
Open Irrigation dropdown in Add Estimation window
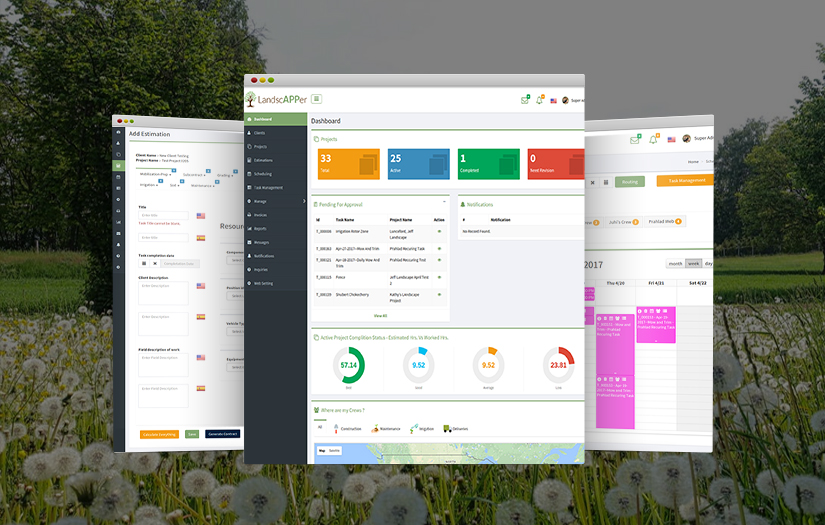pyautogui.click(x=148, y=185)
